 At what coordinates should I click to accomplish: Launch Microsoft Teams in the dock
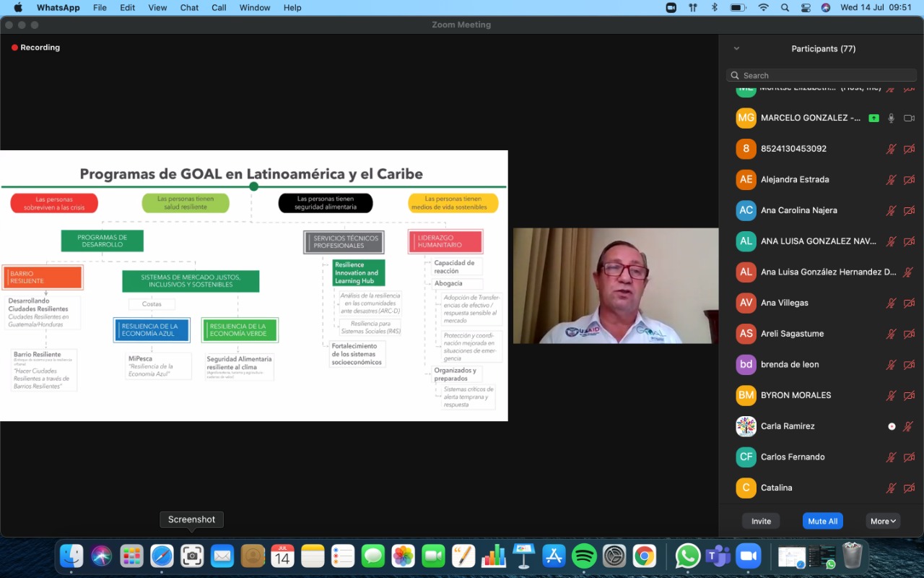[718, 556]
